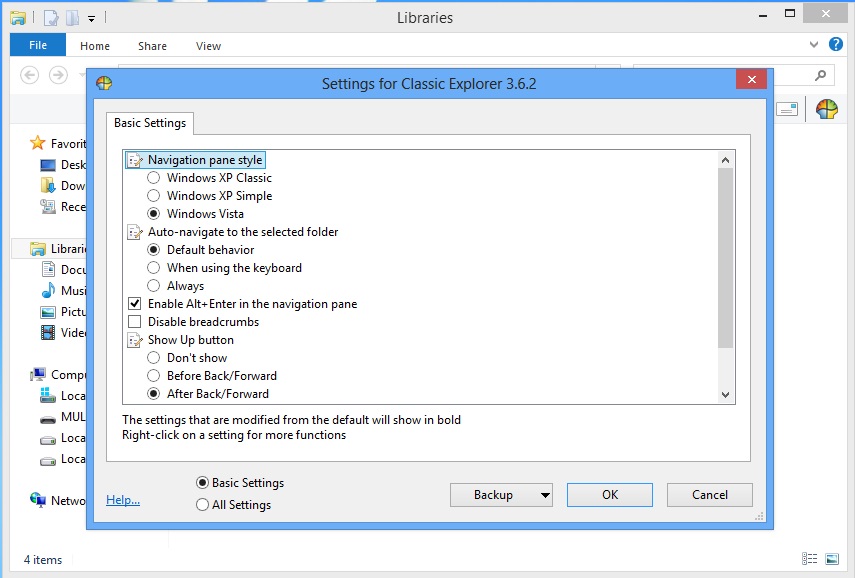This screenshot has height=578, width=855.
Task: Open the Backup button dropdown arrow
Action: coord(545,495)
